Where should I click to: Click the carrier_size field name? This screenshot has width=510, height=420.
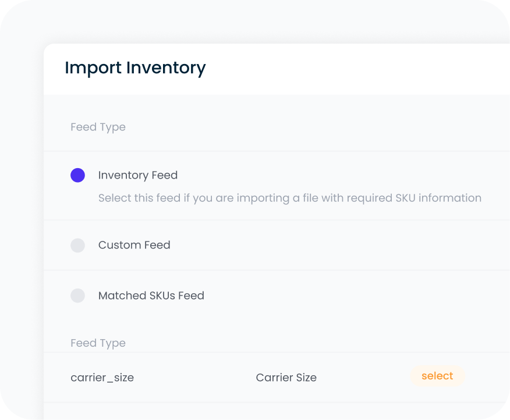[x=102, y=378]
